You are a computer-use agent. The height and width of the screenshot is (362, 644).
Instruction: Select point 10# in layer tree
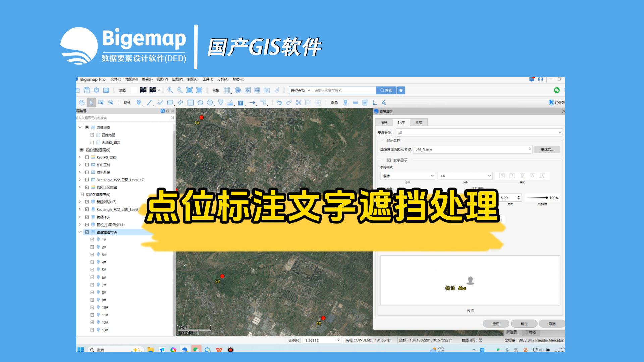click(x=105, y=307)
